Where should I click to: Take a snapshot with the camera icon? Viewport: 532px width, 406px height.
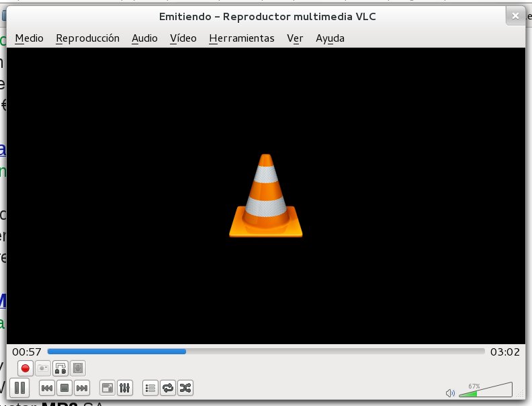tap(43, 368)
